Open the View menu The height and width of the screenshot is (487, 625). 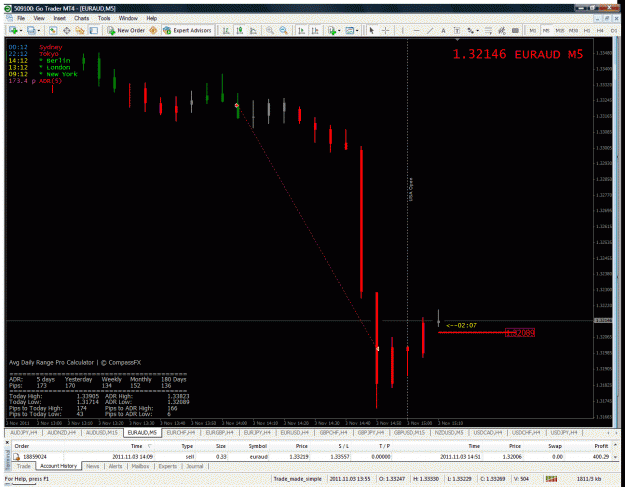pos(39,18)
